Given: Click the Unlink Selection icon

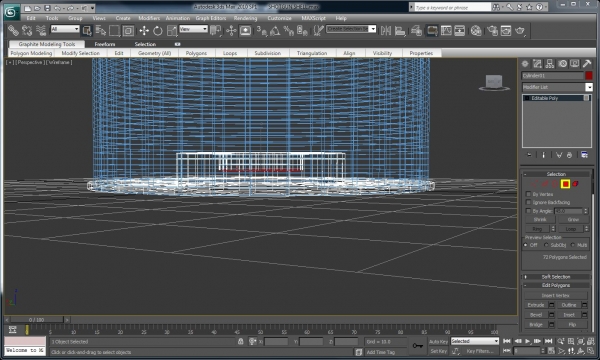Looking at the screenshot, I should coord(27,30).
